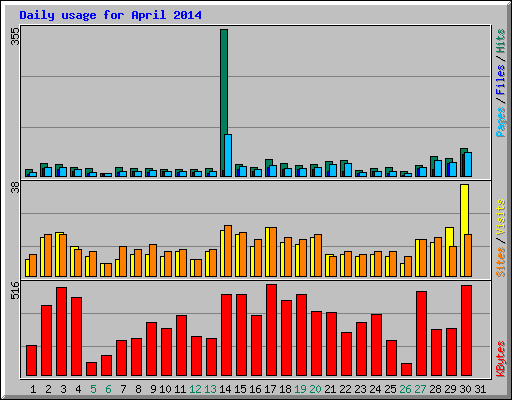Screen dimensions: 512x400
Task: Click the green day 27 axis label
Action: tap(420, 389)
